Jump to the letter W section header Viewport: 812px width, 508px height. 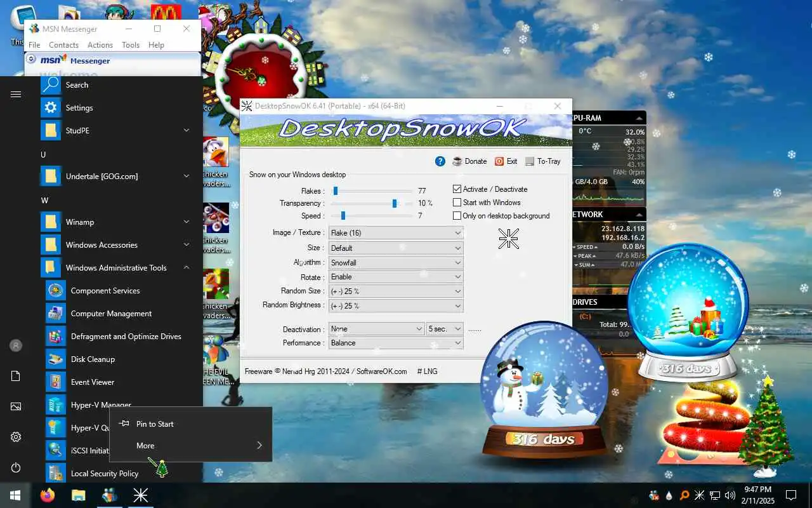click(x=44, y=200)
